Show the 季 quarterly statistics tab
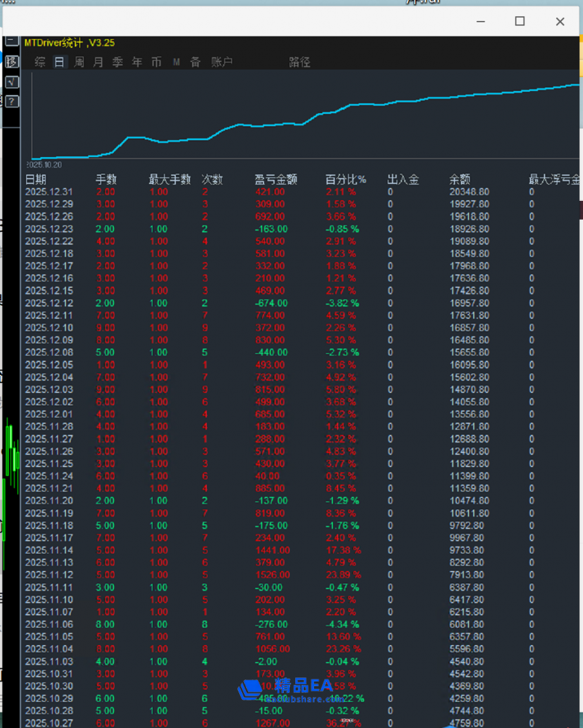 point(117,62)
